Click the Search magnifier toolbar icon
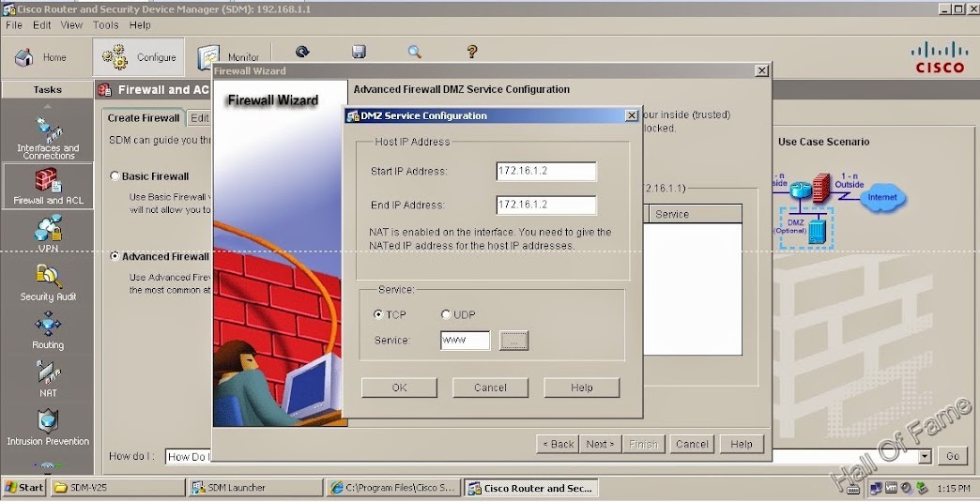The width and height of the screenshot is (980, 502). pos(414,52)
